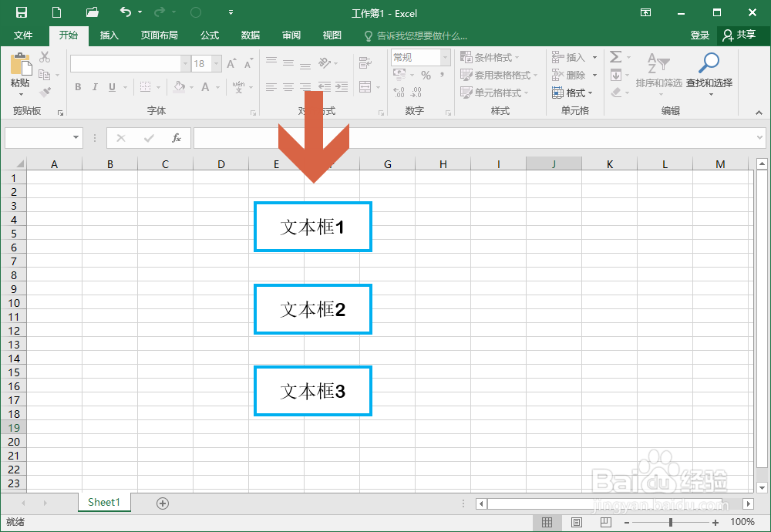771x532 pixels.
Task: Open a file with the folder icon
Action: pos(92,13)
